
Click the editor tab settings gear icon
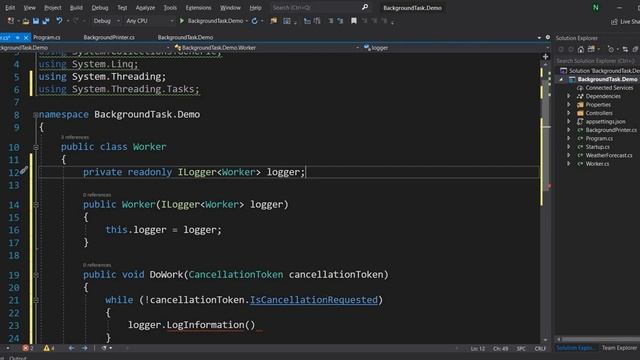(x=548, y=37)
